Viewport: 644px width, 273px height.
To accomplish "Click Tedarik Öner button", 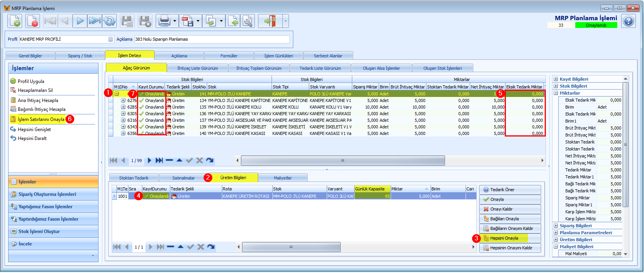I will [510, 190].
